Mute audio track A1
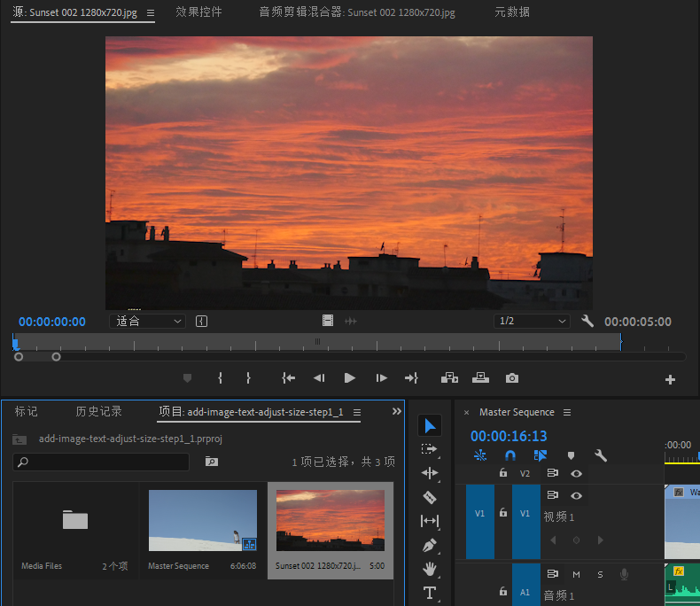 coord(576,574)
